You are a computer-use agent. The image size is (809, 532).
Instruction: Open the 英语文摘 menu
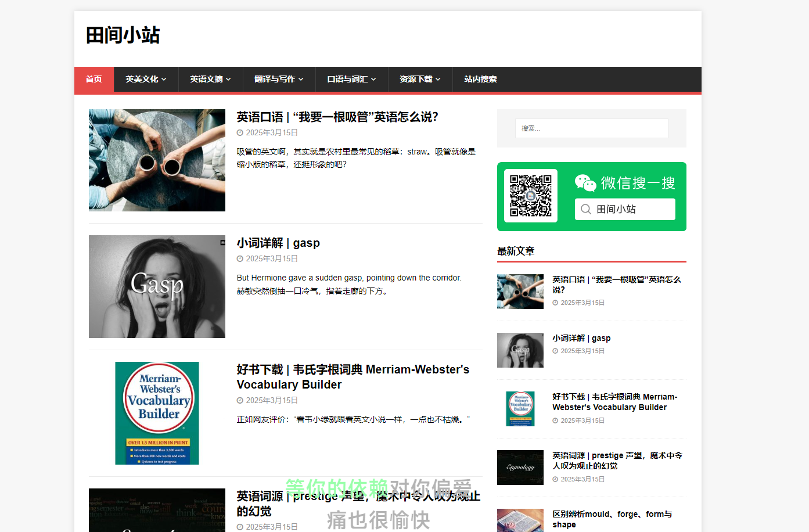[x=210, y=80]
